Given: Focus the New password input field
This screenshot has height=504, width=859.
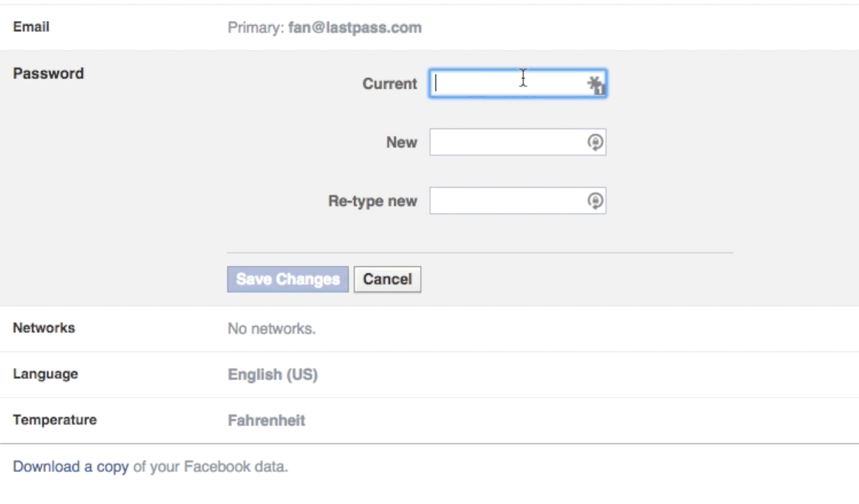Looking at the screenshot, I should (x=517, y=143).
